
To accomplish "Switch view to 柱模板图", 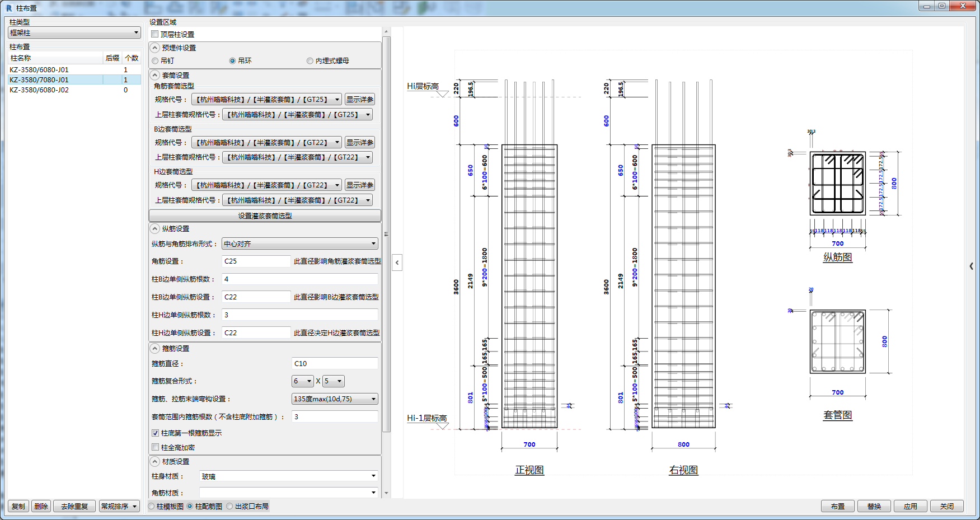I will [x=152, y=506].
